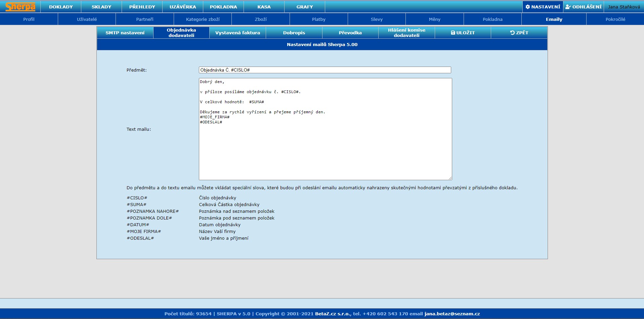Open the Pokročilé settings section

click(615, 19)
